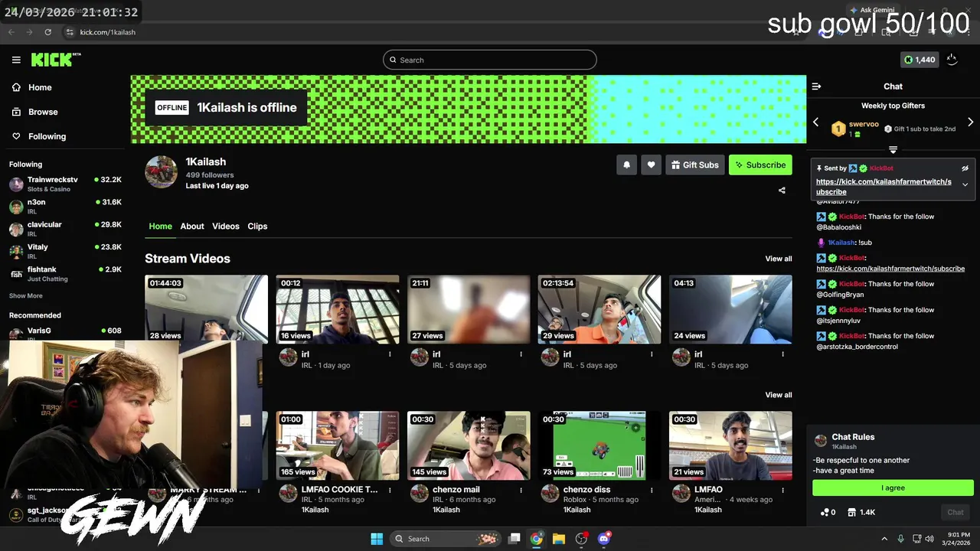This screenshot has height=551, width=980.
Task: Click the notification bell for 1Kailash
Action: tap(626, 165)
